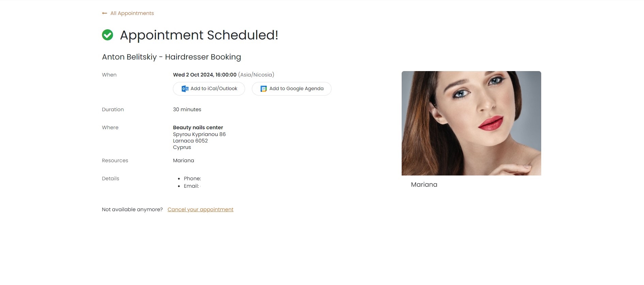Select the date Wed 2 Oct 2024, 16:00:00
Image resolution: width=644 pixels, height=285 pixels.
point(205,75)
